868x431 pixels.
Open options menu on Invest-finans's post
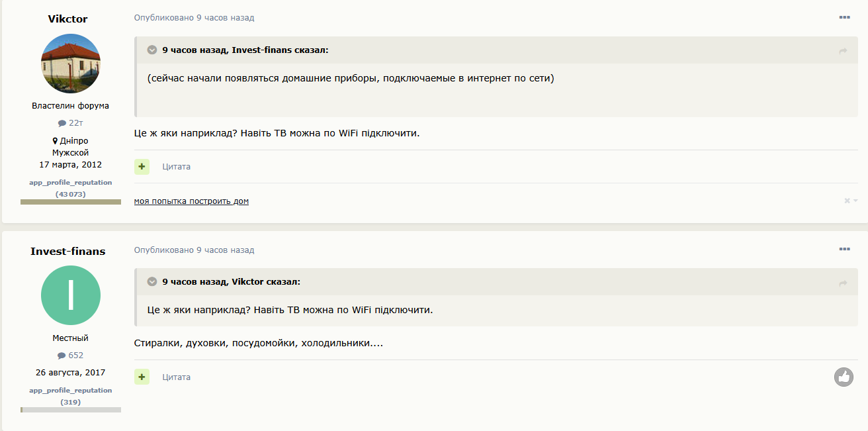click(844, 249)
